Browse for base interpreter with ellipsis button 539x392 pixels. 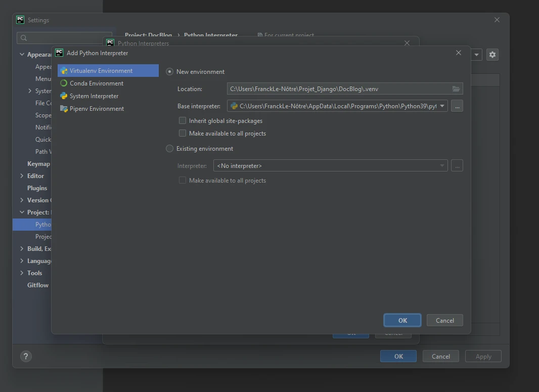tap(457, 106)
